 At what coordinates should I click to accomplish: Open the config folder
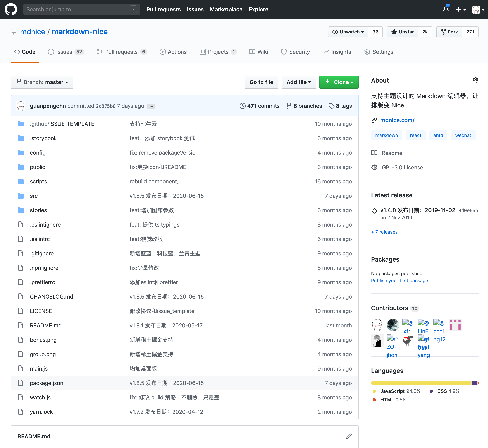pyautogui.click(x=38, y=153)
